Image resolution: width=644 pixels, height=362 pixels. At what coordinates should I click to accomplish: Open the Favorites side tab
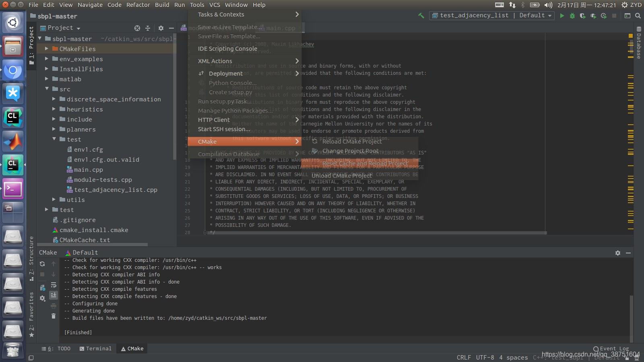[x=31, y=315]
